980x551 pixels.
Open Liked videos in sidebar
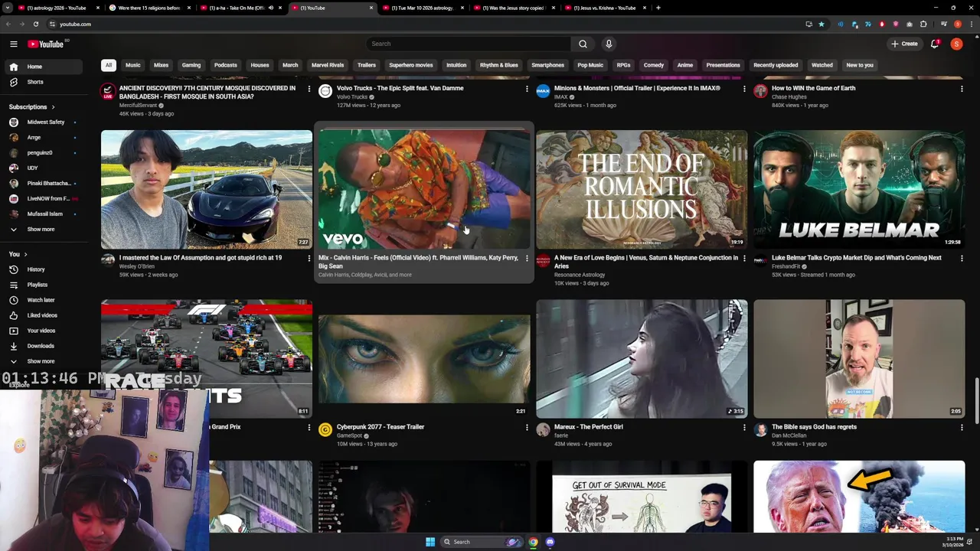[x=42, y=315]
